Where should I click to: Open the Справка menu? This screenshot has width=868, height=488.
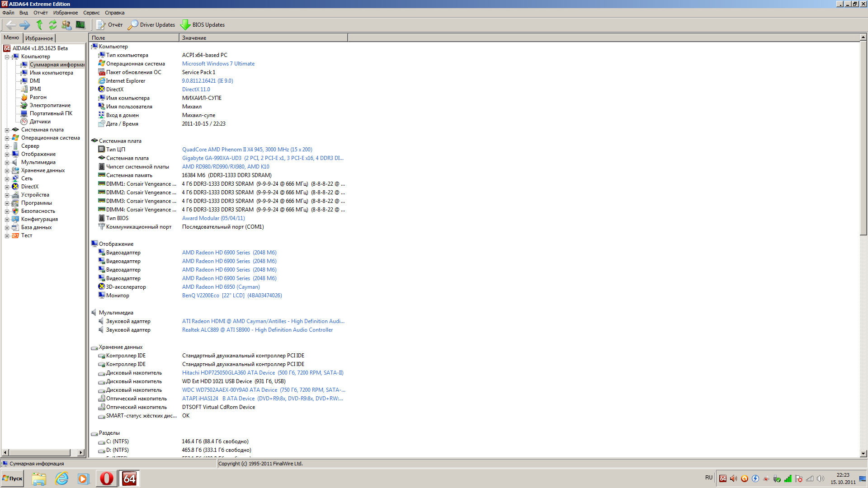[x=114, y=13]
